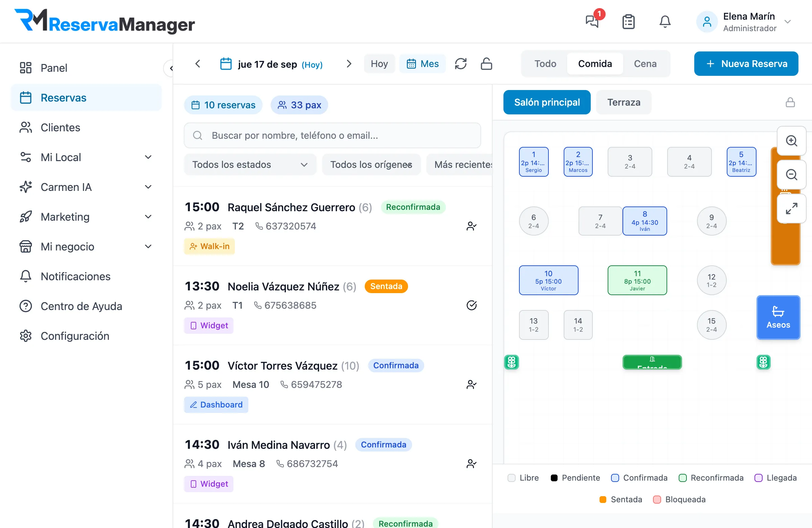
Task: Click the Aseos restroom block
Action: pos(778,317)
